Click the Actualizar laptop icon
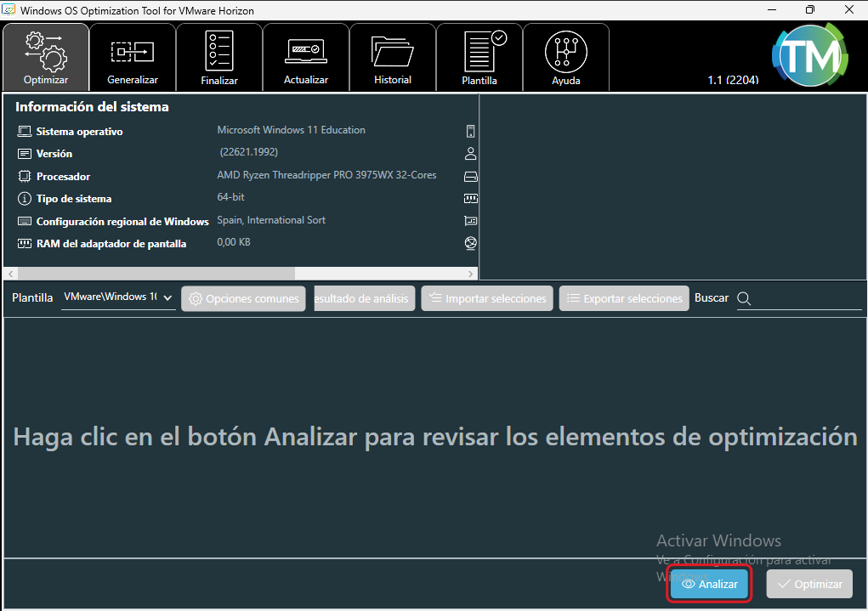Image resolution: width=868 pixels, height=611 pixels. point(305,51)
